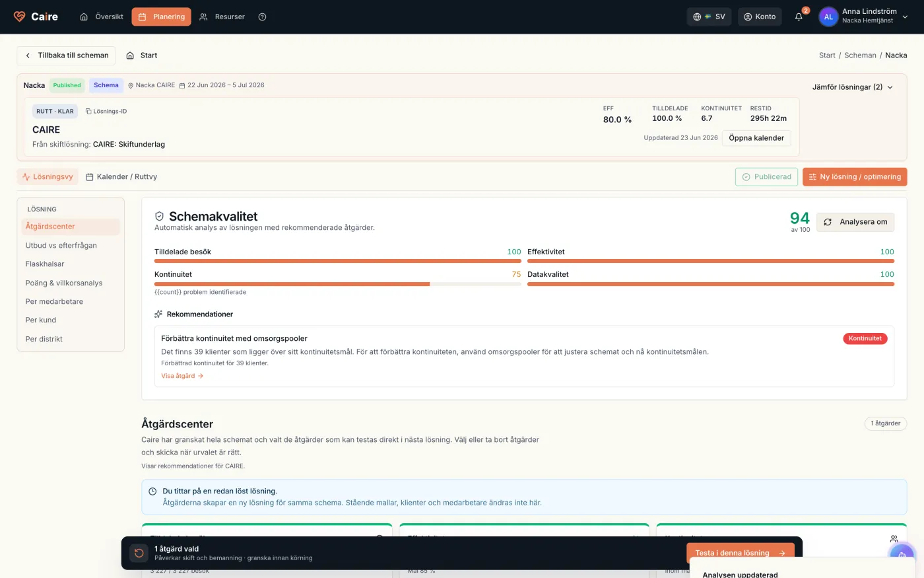Screen dimensions: 924x578
Task: Open the floating assistant bubble
Action: click(x=902, y=555)
